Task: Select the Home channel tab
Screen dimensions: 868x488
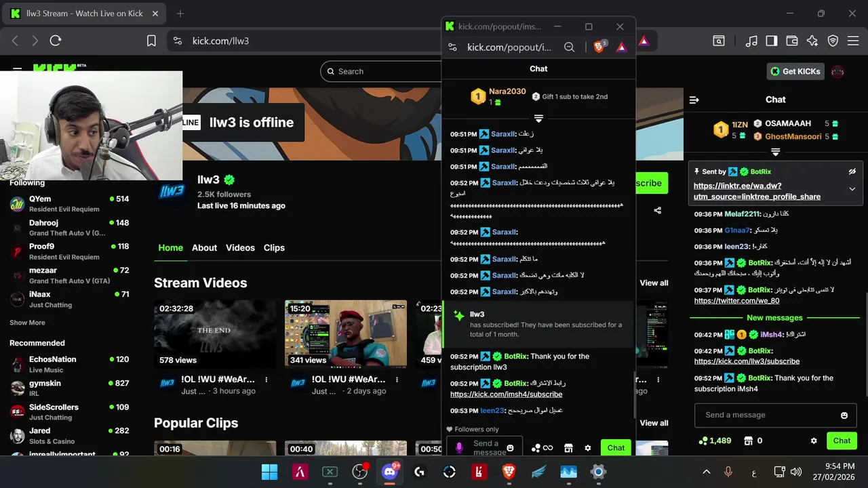Action: coord(170,247)
